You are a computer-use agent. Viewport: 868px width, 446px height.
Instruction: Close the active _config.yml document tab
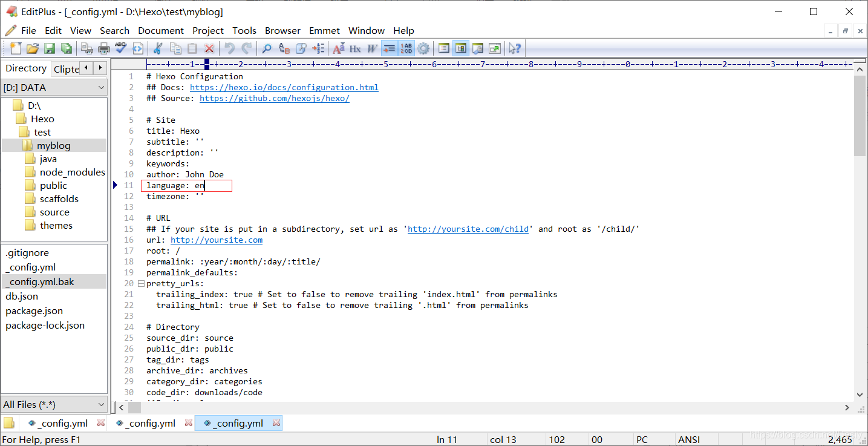pos(276,423)
